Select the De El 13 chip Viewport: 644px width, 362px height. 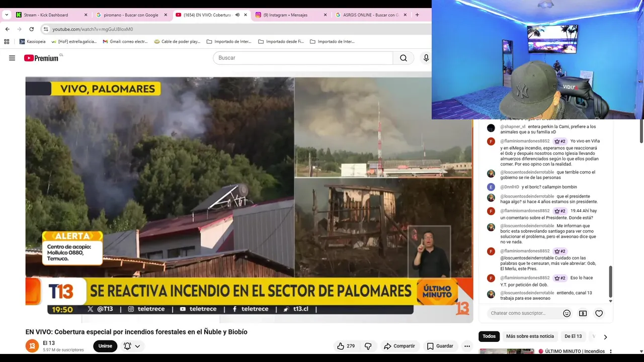(x=573, y=336)
